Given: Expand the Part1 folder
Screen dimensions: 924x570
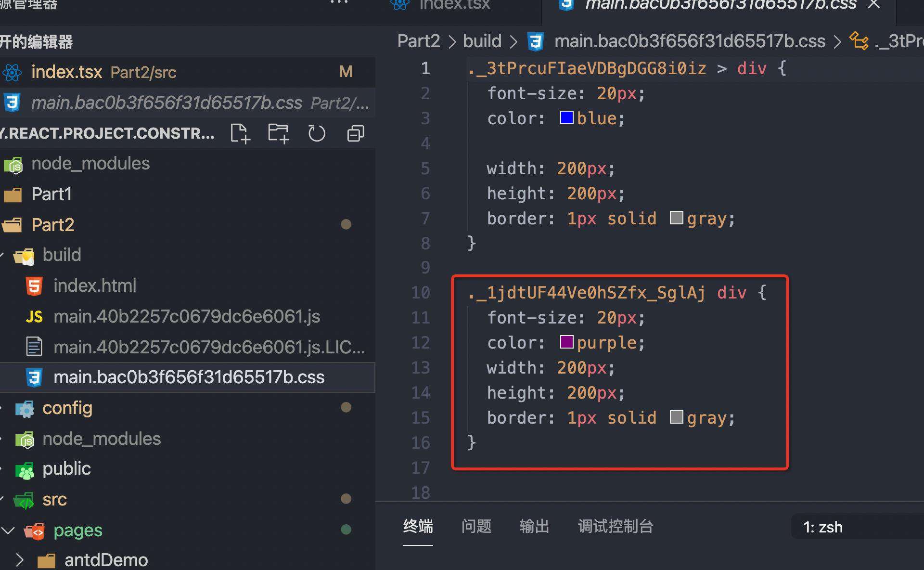Looking at the screenshot, I should coord(188,194).
